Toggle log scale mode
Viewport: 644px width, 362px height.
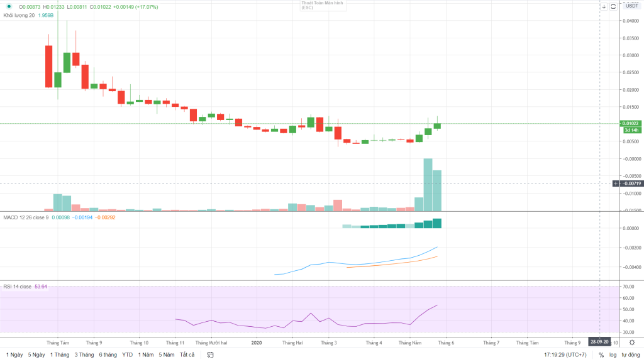click(x=613, y=355)
